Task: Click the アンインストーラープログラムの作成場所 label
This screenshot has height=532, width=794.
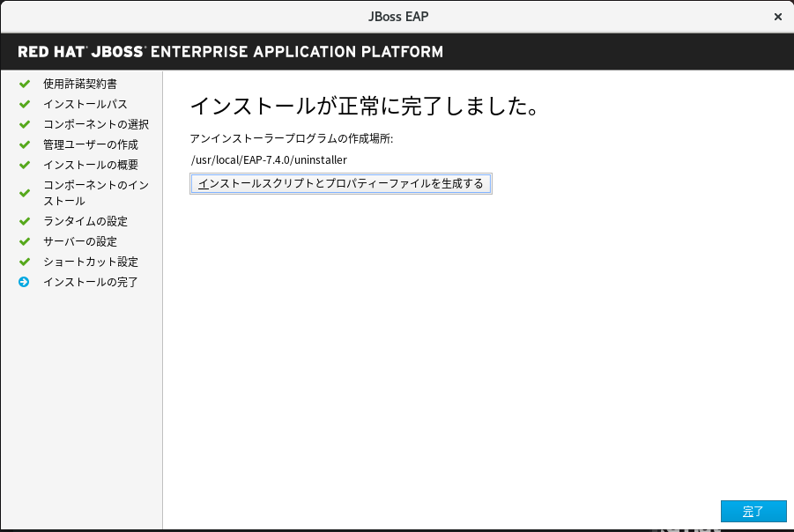Action: coord(291,138)
